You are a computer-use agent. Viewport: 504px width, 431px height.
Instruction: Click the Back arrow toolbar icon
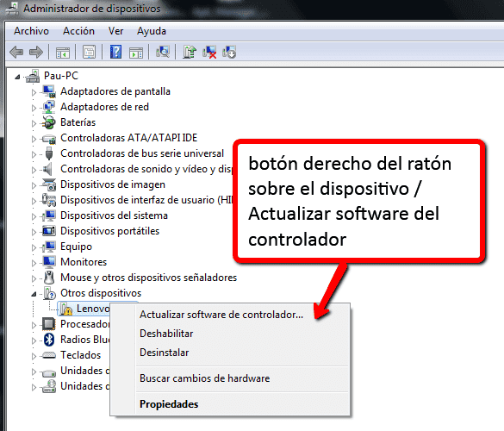pos(16,52)
